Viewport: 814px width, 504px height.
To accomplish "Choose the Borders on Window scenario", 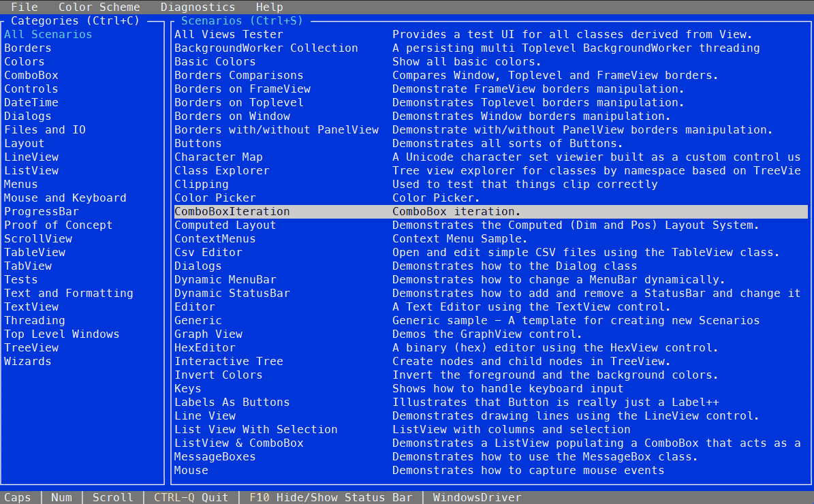I will click(232, 116).
